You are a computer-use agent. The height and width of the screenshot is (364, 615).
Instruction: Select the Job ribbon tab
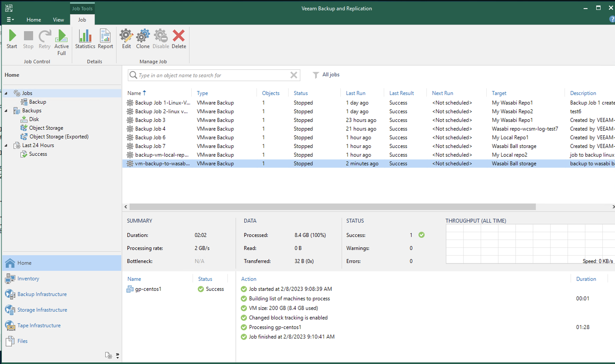tap(82, 20)
